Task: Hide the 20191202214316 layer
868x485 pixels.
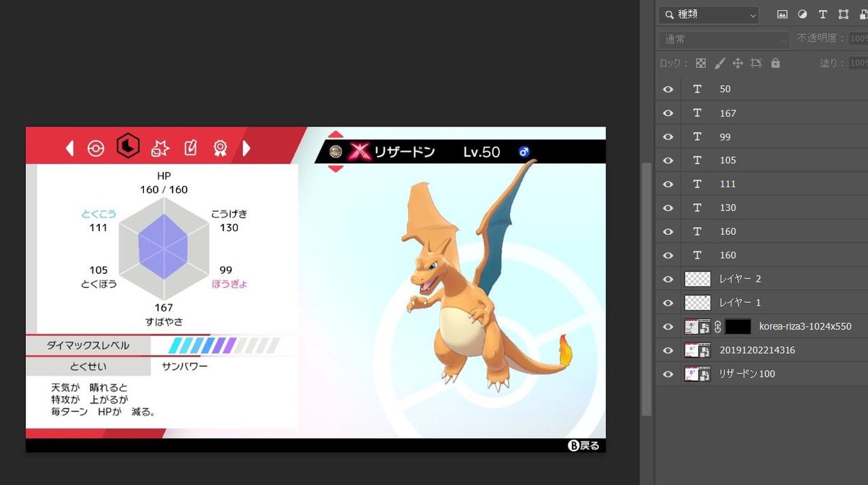Action: click(668, 350)
